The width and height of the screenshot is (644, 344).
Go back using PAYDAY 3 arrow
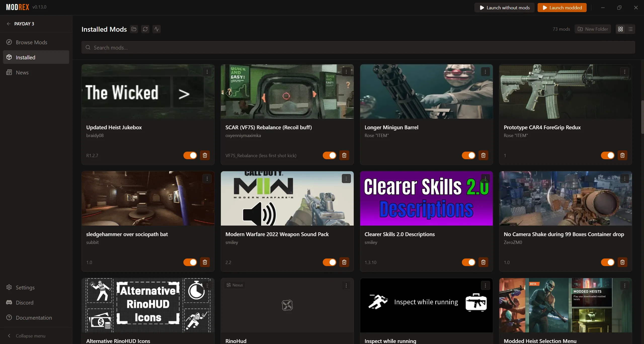point(9,24)
